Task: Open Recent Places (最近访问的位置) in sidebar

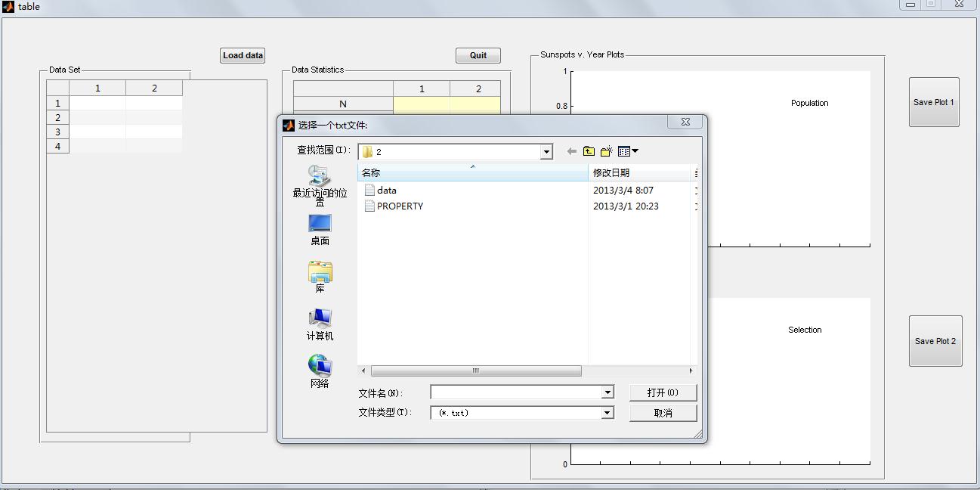Action: pos(320,186)
